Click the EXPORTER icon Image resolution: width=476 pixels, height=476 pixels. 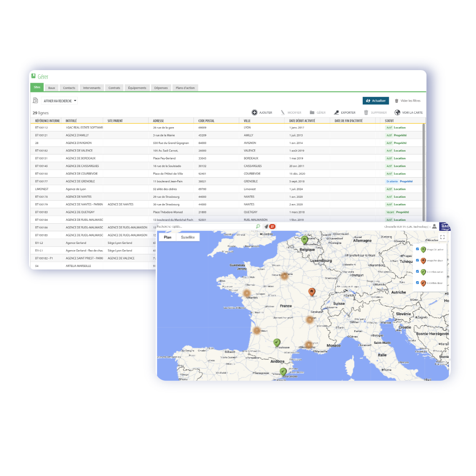click(336, 112)
